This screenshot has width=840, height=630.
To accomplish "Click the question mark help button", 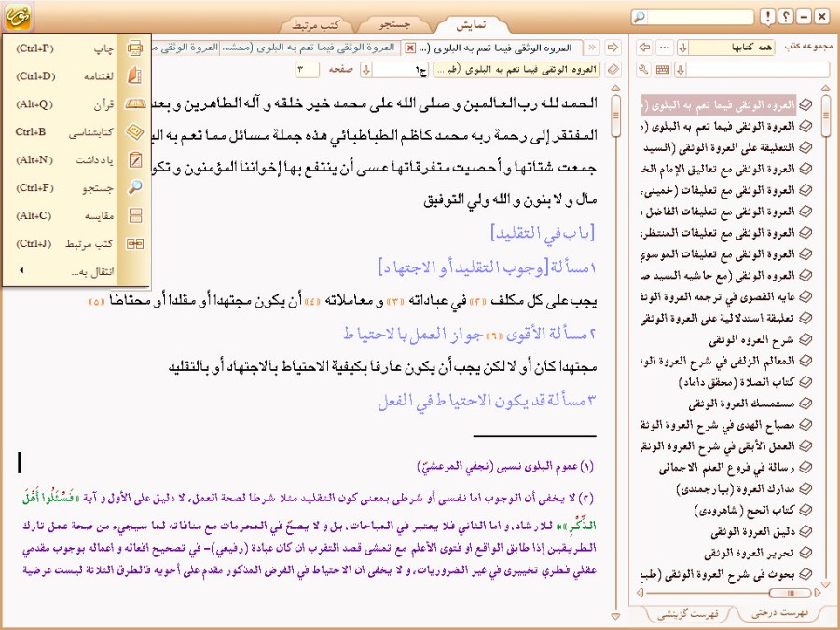I will click(785, 17).
